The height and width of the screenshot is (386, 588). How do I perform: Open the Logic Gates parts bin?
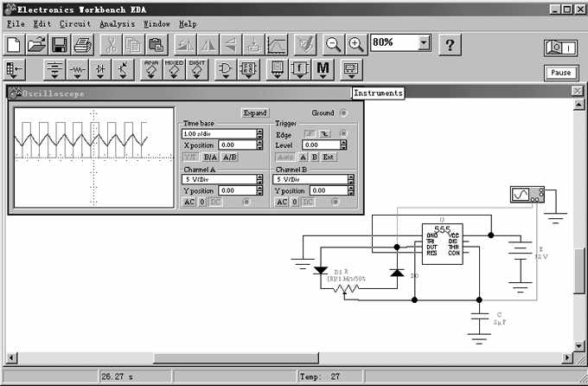click(226, 69)
